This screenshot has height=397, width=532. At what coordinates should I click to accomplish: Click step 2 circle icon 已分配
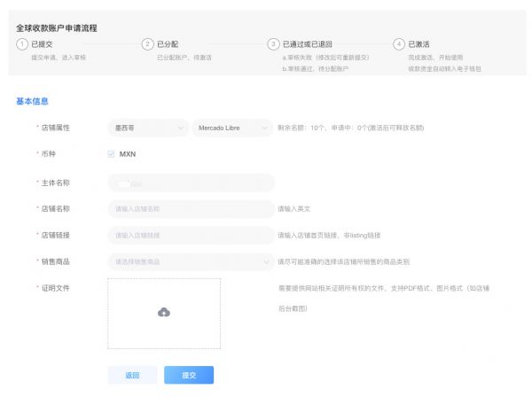(148, 43)
